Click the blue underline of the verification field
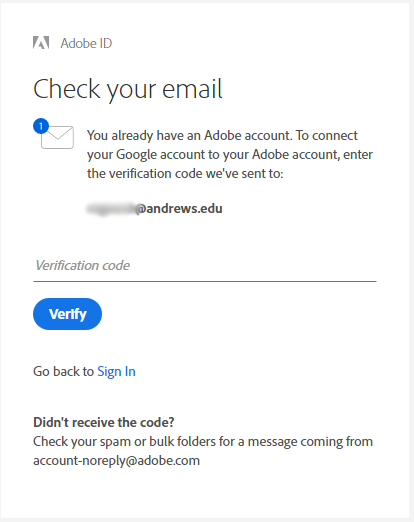Image resolution: width=414 pixels, height=522 pixels. point(205,281)
